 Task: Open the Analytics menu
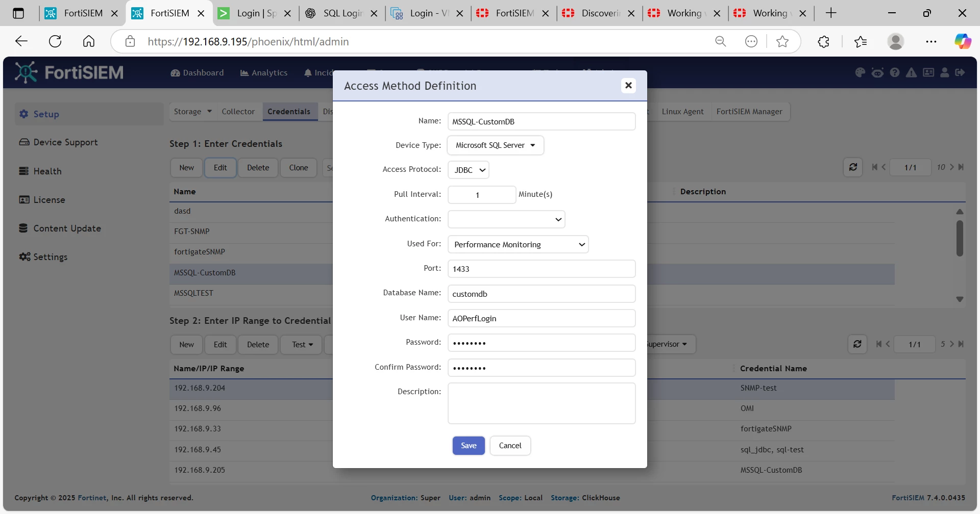264,73
